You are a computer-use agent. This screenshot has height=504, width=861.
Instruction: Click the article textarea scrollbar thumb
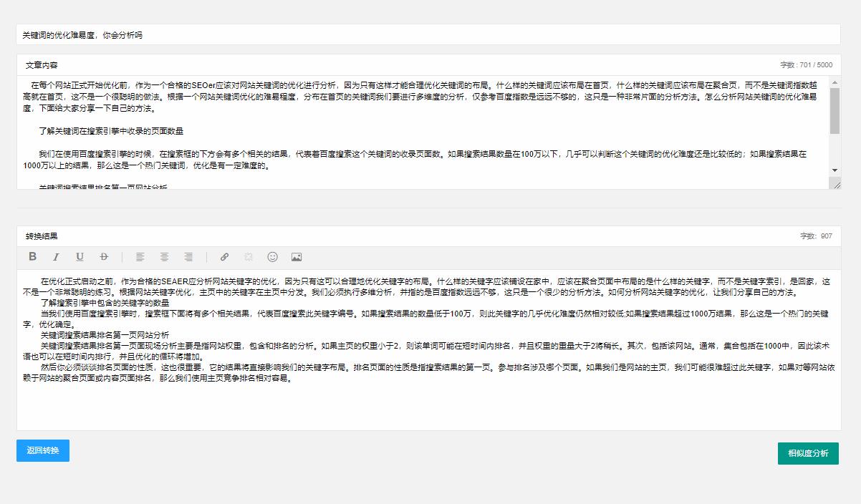(834, 111)
